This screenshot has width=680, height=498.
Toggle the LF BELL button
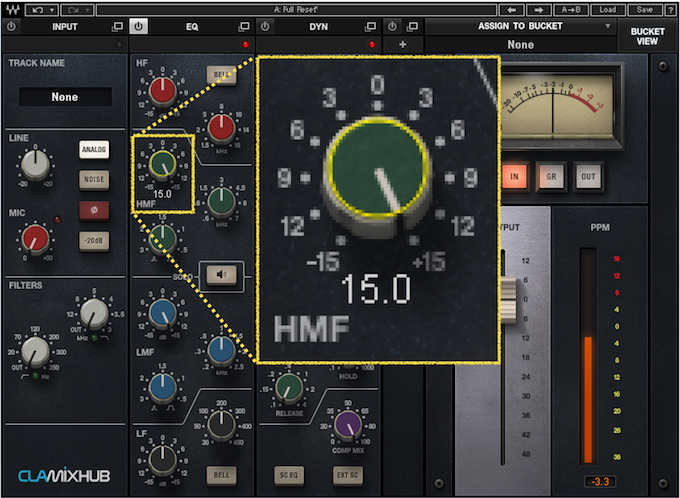[222, 475]
